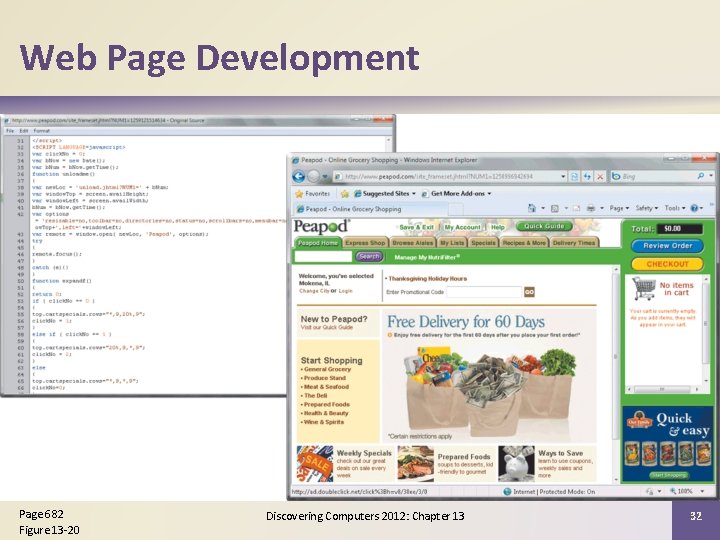
Task: Click the Internet globe icon in the status bar
Action: tap(507, 491)
